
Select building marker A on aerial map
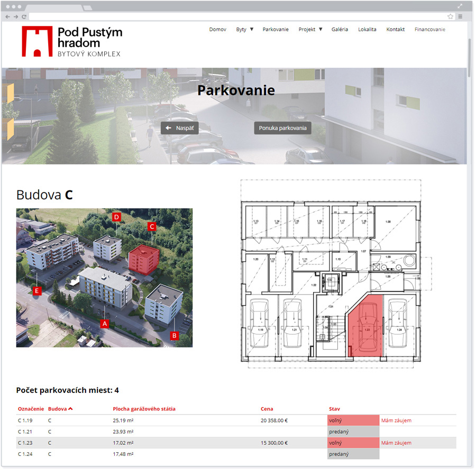point(104,323)
